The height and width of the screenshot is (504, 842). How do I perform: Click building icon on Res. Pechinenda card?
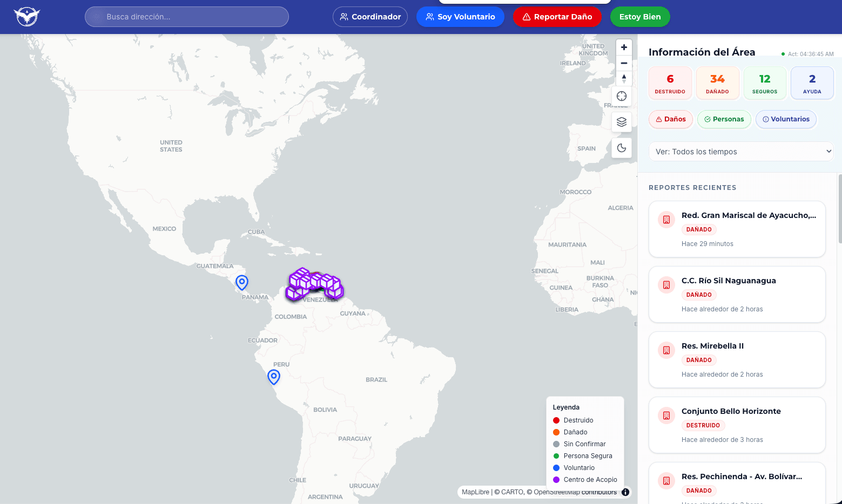[666, 481]
